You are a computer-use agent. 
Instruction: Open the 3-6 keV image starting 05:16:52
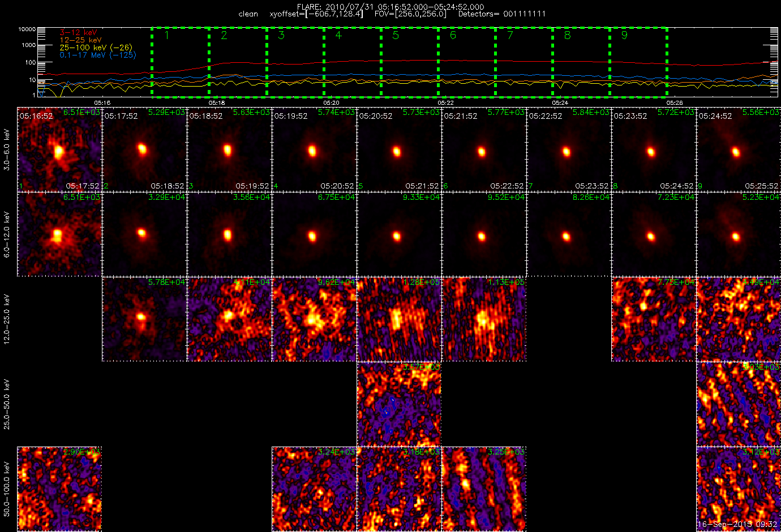(59, 149)
